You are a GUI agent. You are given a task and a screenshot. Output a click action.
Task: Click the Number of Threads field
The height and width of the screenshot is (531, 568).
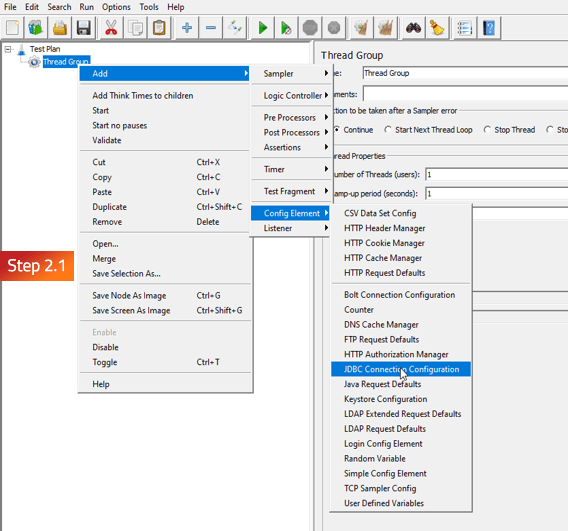(496, 175)
